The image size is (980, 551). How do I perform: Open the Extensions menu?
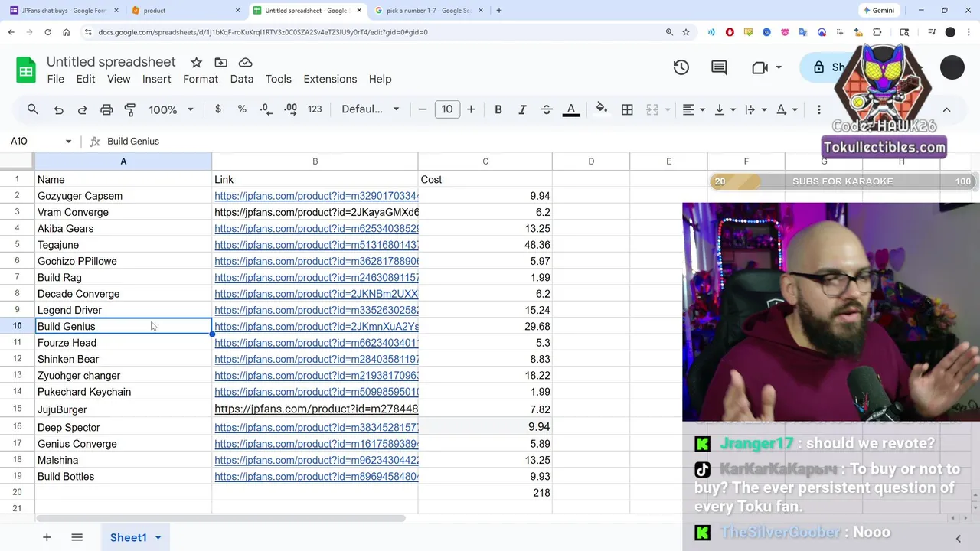coord(330,79)
